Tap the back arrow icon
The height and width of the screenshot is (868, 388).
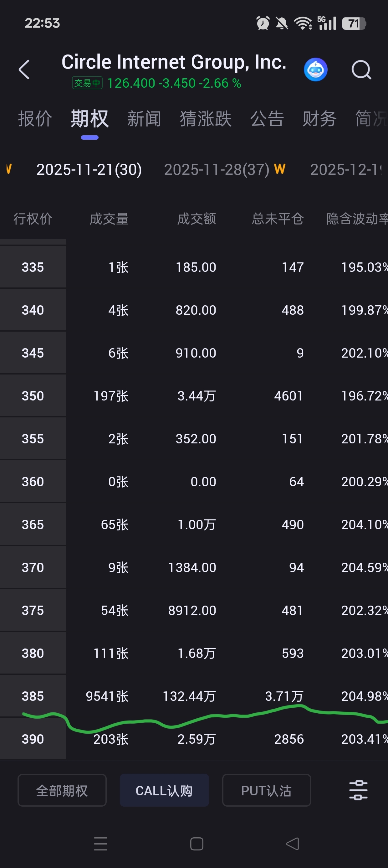[x=24, y=70]
